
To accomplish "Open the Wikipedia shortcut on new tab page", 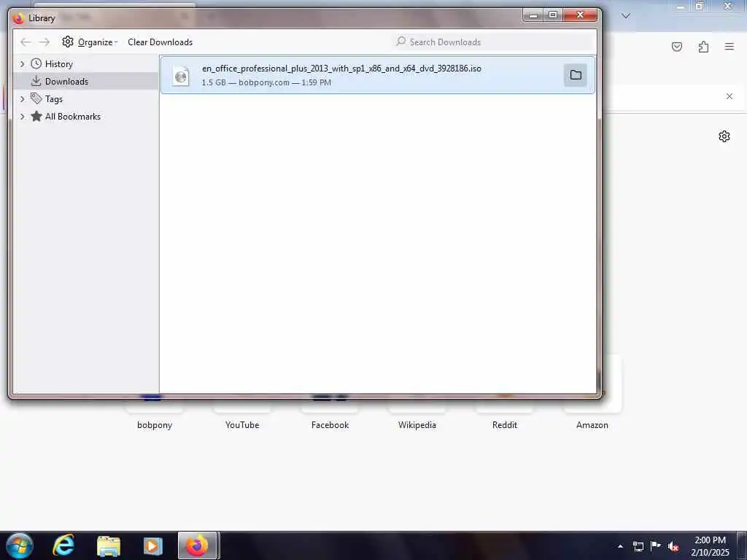I will coord(417,425).
